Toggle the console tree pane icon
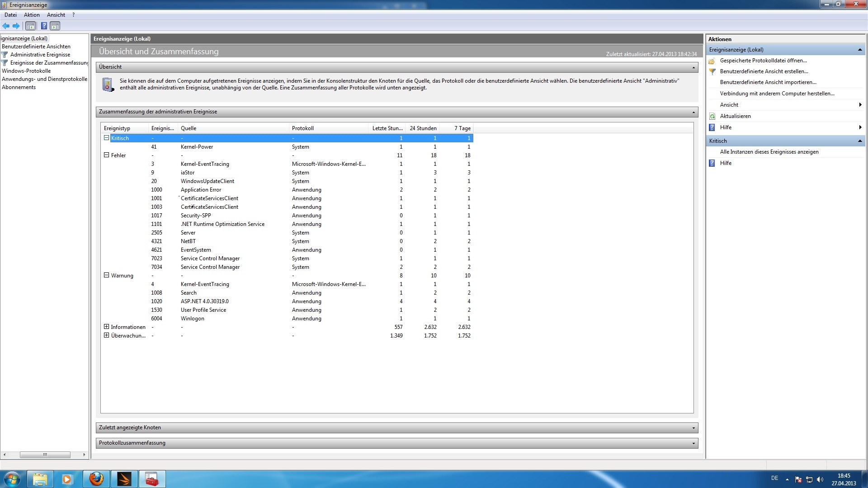868x488 pixels. pyautogui.click(x=30, y=26)
